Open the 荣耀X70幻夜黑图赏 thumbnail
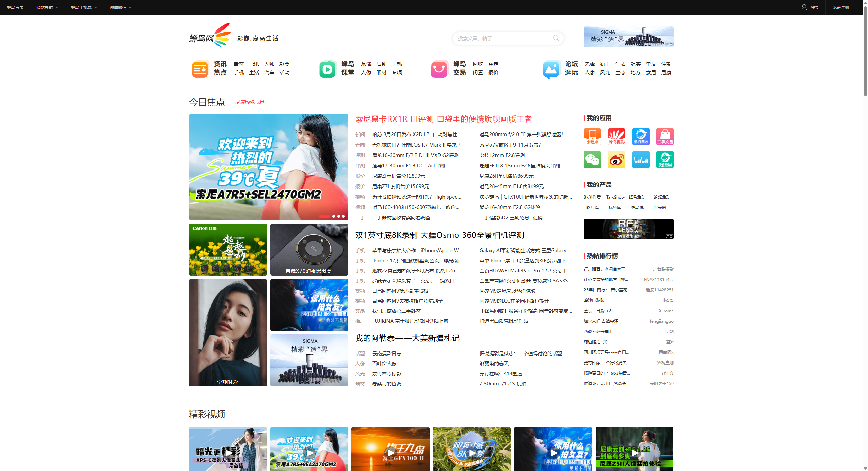The height and width of the screenshot is (471, 868). click(x=309, y=250)
